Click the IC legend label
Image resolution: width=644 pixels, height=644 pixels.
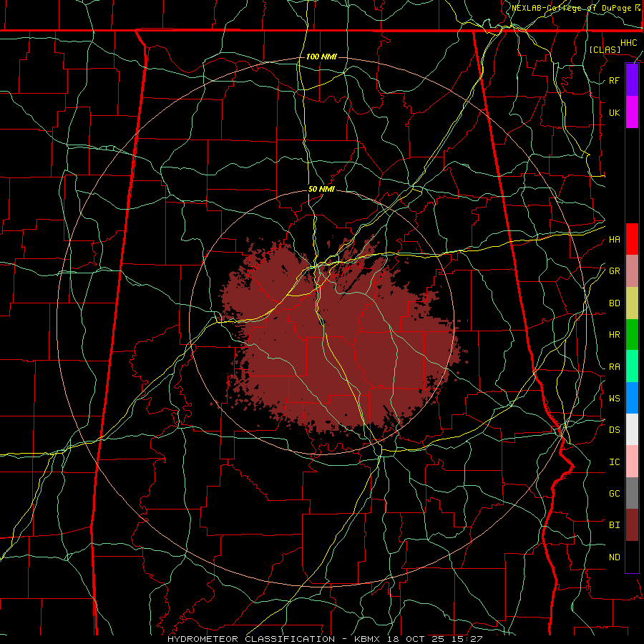[614, 462]
